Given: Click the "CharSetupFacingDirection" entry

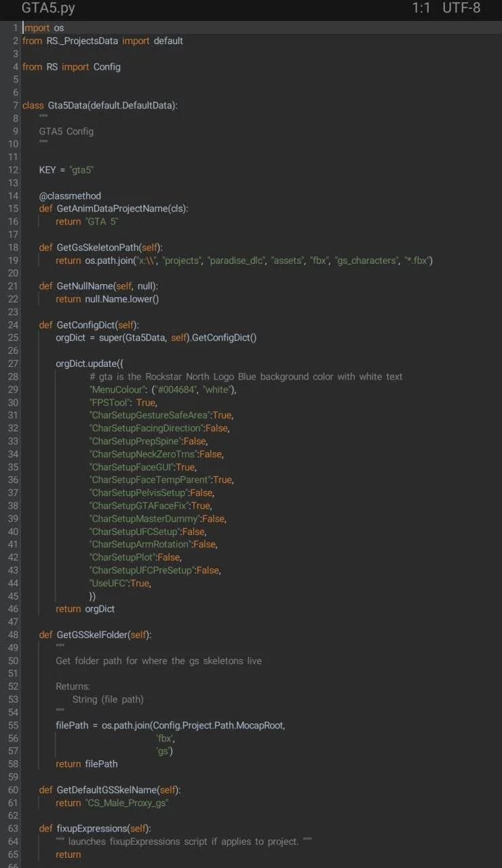Looking at the screenshot, I should [159, 428].
